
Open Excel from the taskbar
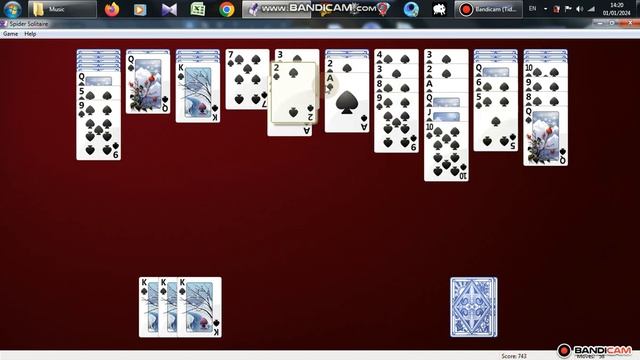point(198,9)
